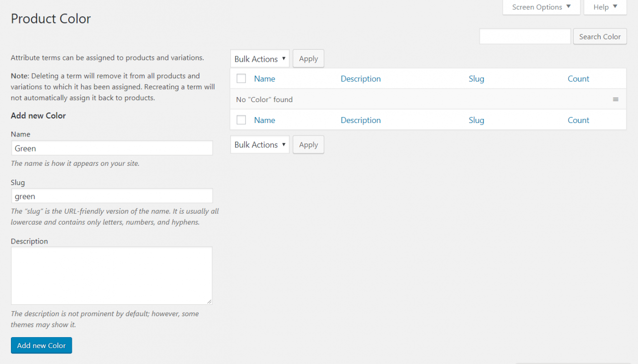Click the bottom Apply button
The width and height of the screenshot is (638, 364).
click(x=308, y=144)
